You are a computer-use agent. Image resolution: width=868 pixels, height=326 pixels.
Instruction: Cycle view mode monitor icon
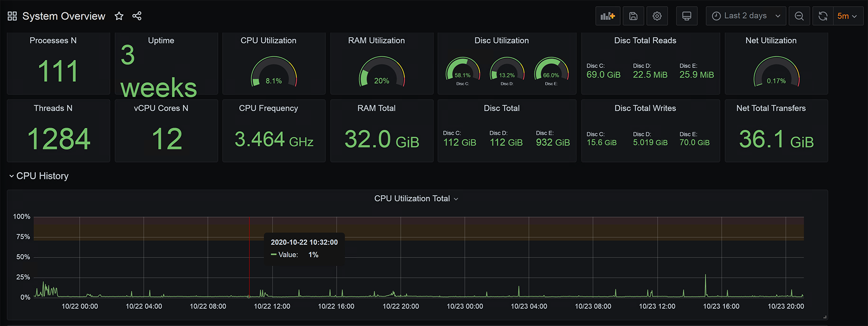pyautogui.click(x=686, y=16)
